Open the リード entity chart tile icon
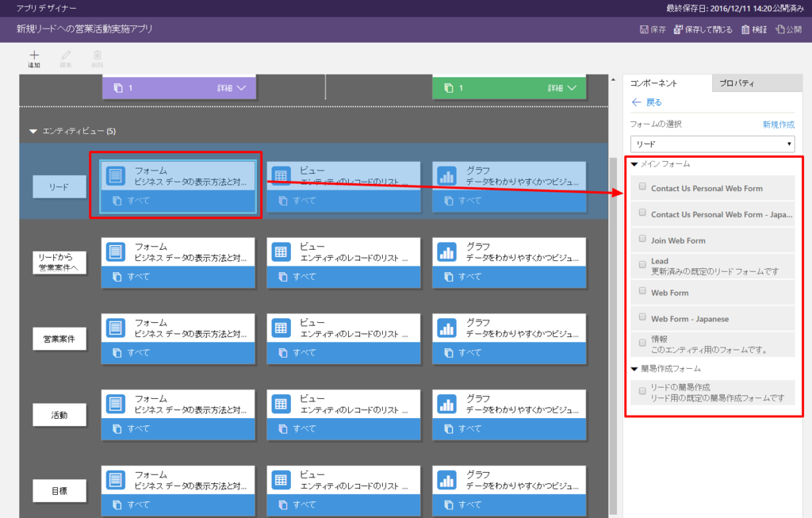The width and height of the screenshot is (812, 518). (x=447, y=175)
